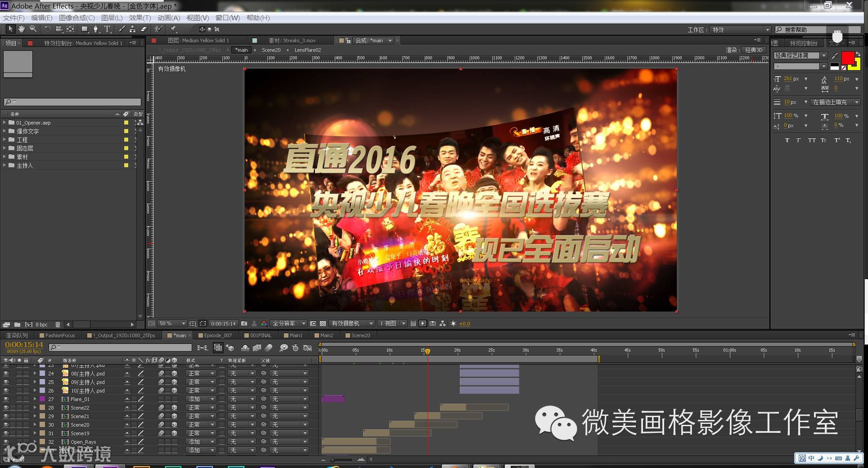Select the Rectangle mask tool
Viewport: 868px width, 468px height.
(84, 29)
